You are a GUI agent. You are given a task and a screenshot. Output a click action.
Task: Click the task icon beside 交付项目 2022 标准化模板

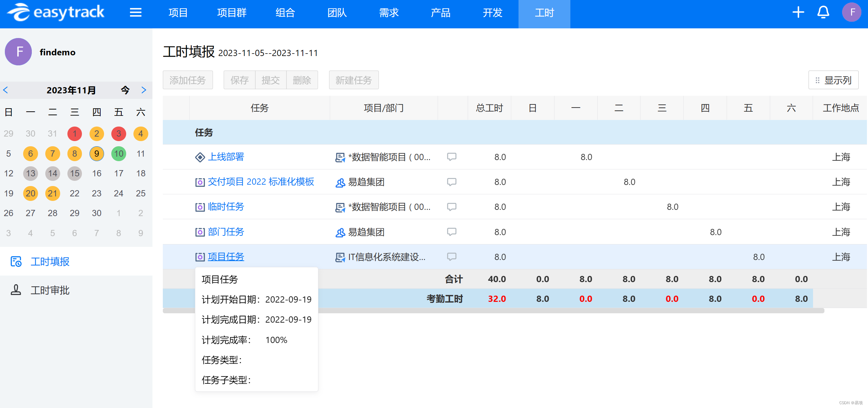(x=200, y=182)
